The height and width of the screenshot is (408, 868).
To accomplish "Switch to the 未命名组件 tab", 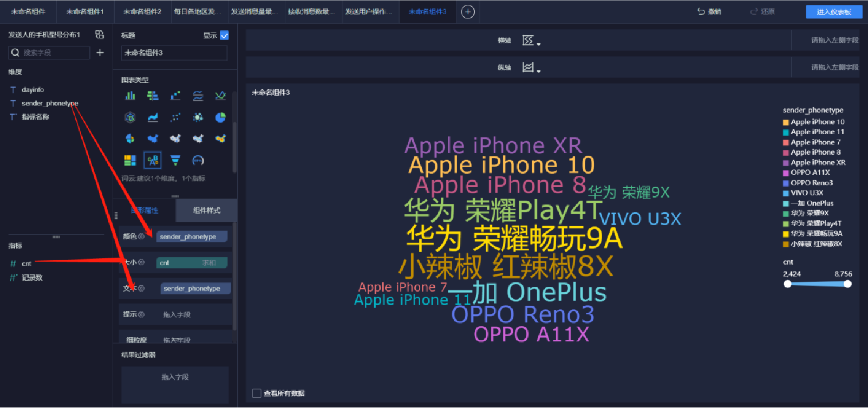I will click(x=28, y=11).
